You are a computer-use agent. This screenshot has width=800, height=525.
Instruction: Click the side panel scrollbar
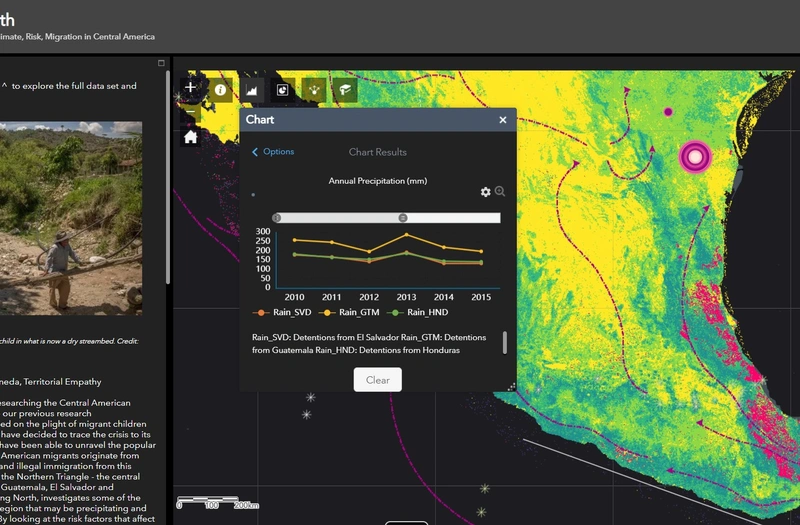167,177
